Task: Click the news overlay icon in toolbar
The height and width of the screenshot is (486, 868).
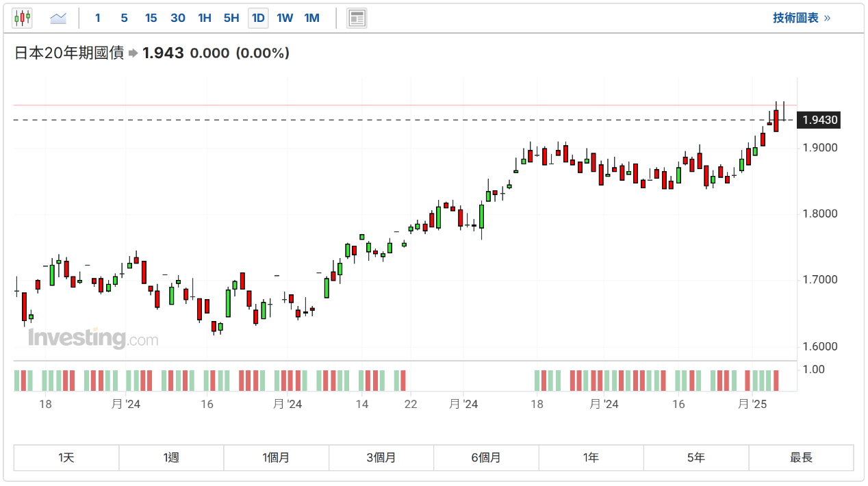Action: 356,18
